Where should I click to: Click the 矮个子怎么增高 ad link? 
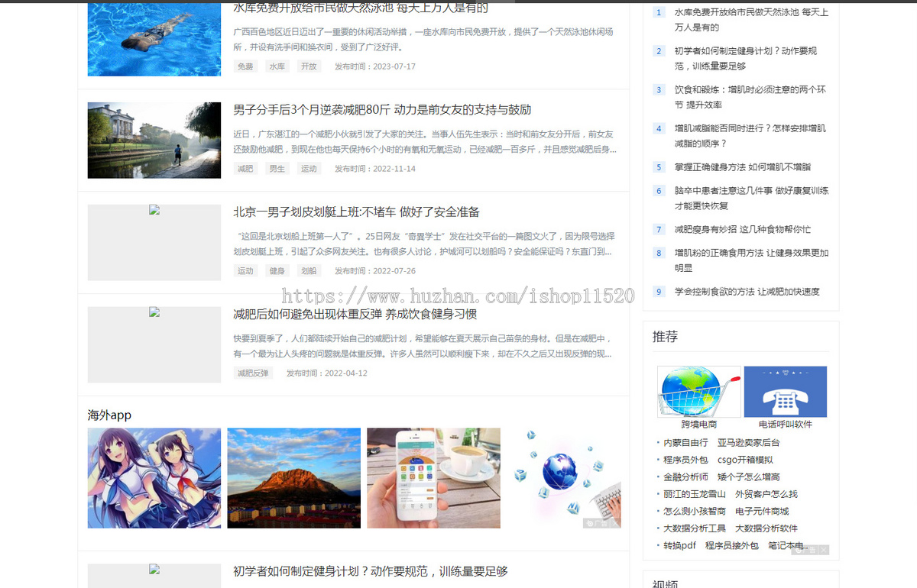(749, 477)
